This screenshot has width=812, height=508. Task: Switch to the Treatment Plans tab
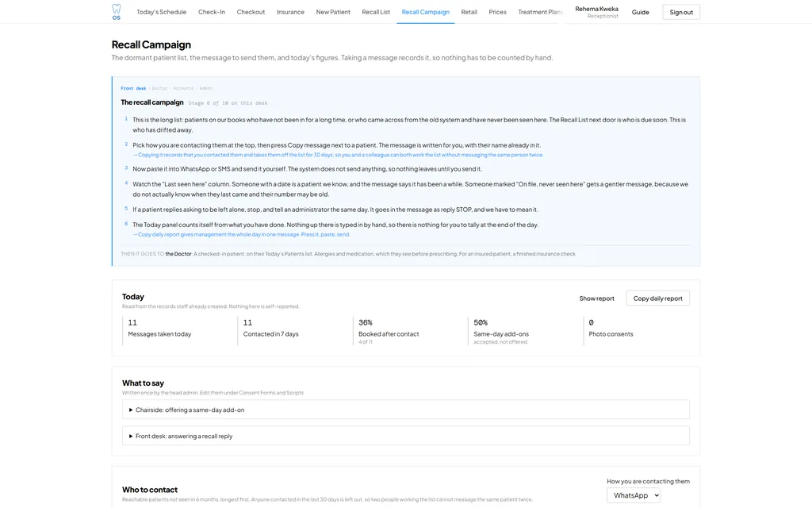[x=540, y=12]
